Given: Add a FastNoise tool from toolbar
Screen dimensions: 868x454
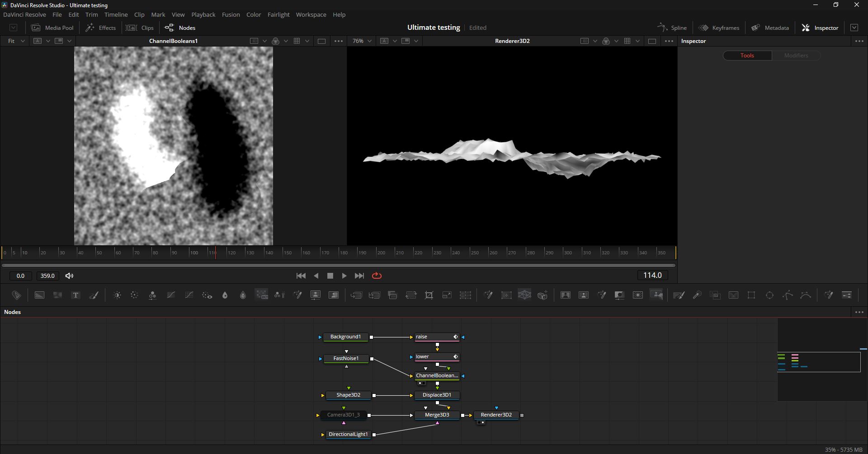Looking at the screenshot, I should click(57, 295).
